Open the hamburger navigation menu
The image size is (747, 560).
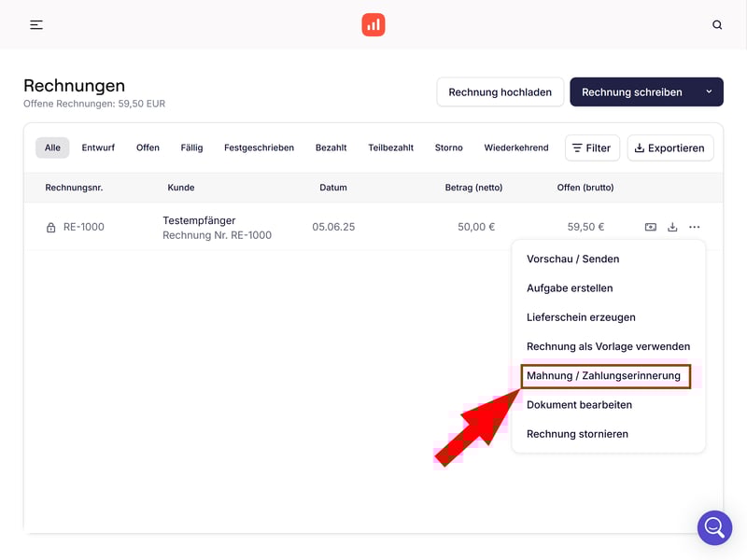tap(36, 25)
